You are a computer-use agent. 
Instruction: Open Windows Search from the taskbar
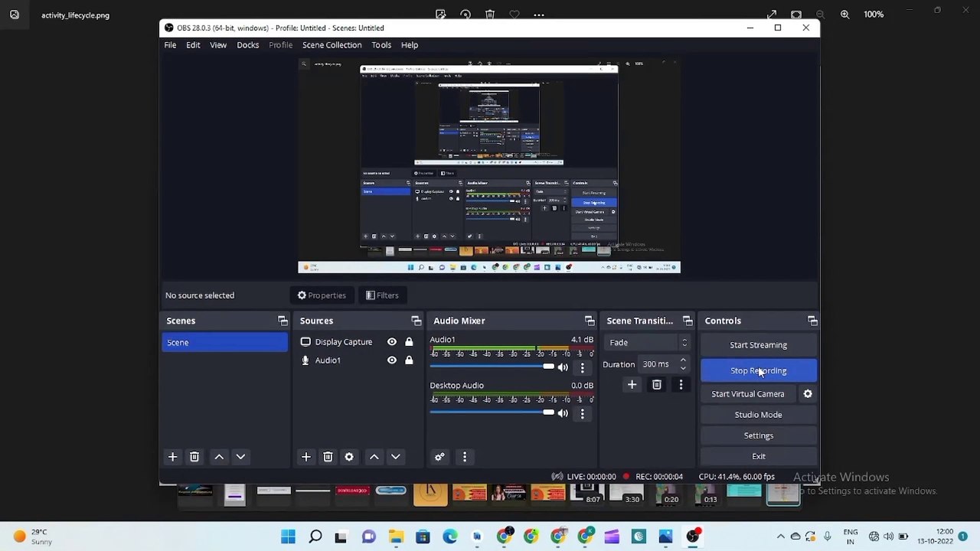(315, 536)
